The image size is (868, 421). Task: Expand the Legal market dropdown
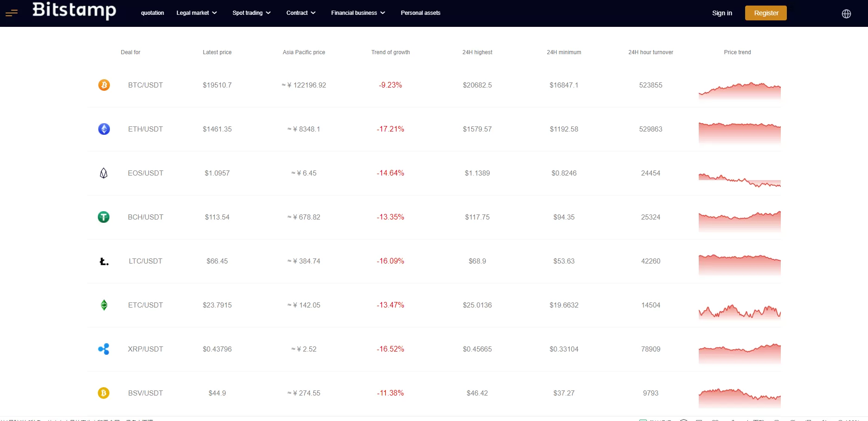click(197, 13)
